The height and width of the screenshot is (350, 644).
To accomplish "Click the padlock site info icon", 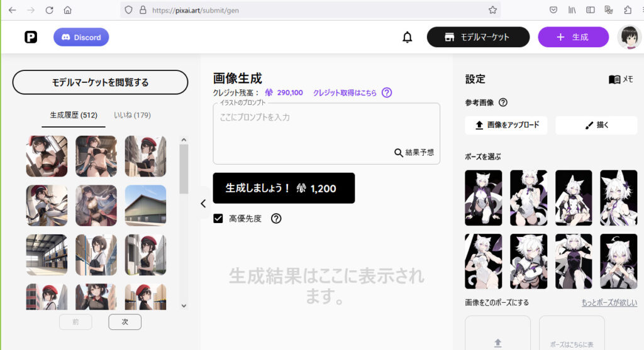I will [x=143, y=10].
